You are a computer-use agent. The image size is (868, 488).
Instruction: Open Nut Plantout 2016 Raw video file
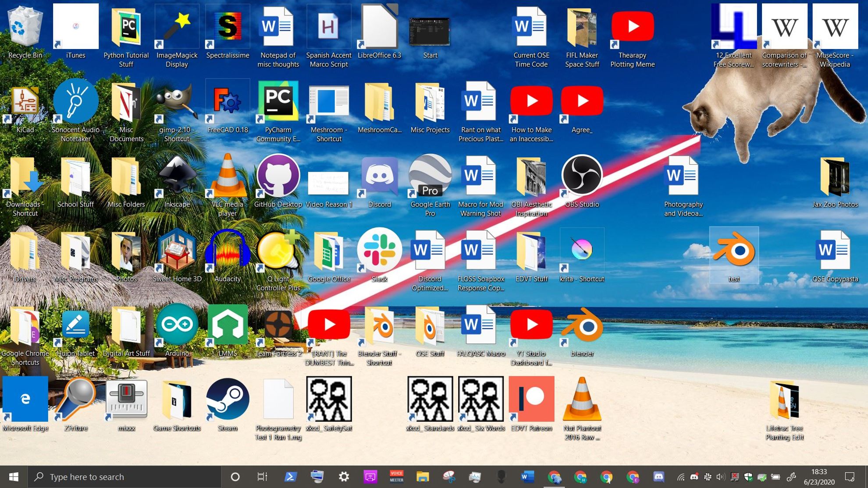(582, 400)
